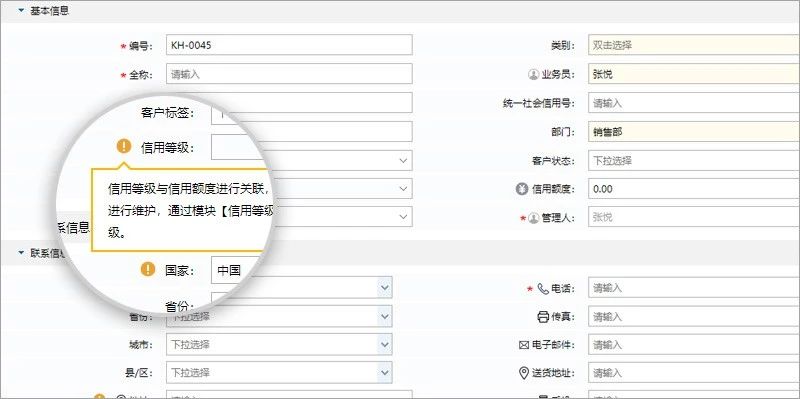Open the 客户状态 下拉选择 dropdown
This screenshot has width=800, height=399.
[694, 161]
